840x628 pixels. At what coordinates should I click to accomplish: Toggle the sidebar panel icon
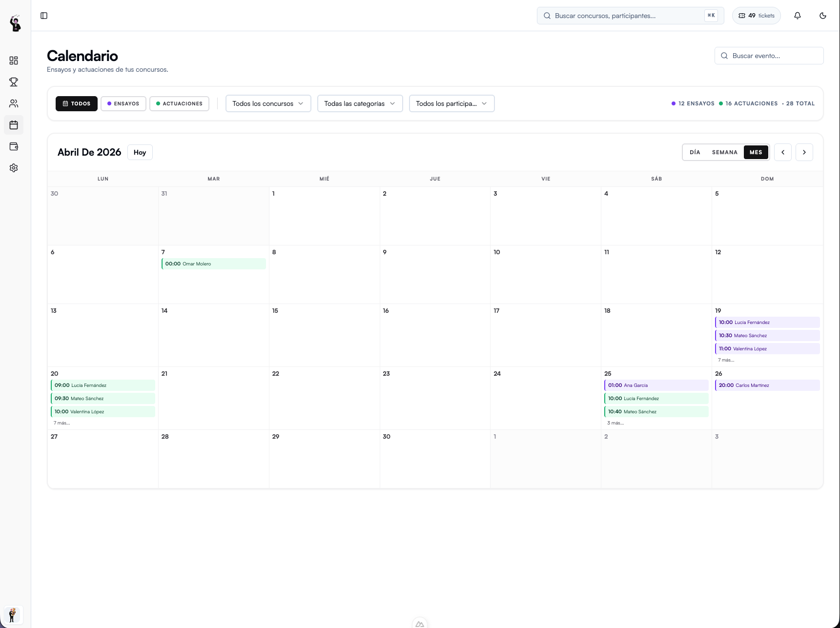click(x=44, y=16)
